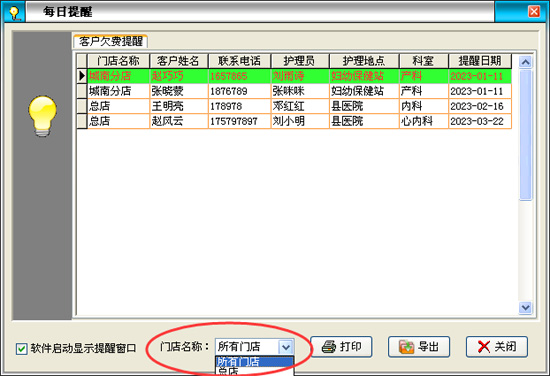The image size is (550, 376).
Task: Click the current row arrow indicator
Action: coord(82,76)
